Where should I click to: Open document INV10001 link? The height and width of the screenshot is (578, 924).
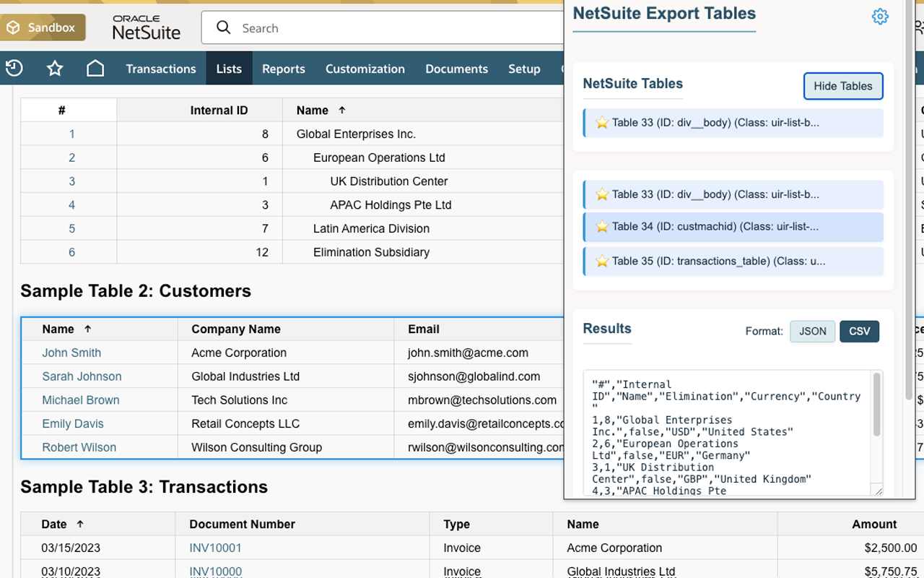pos(215,548)
